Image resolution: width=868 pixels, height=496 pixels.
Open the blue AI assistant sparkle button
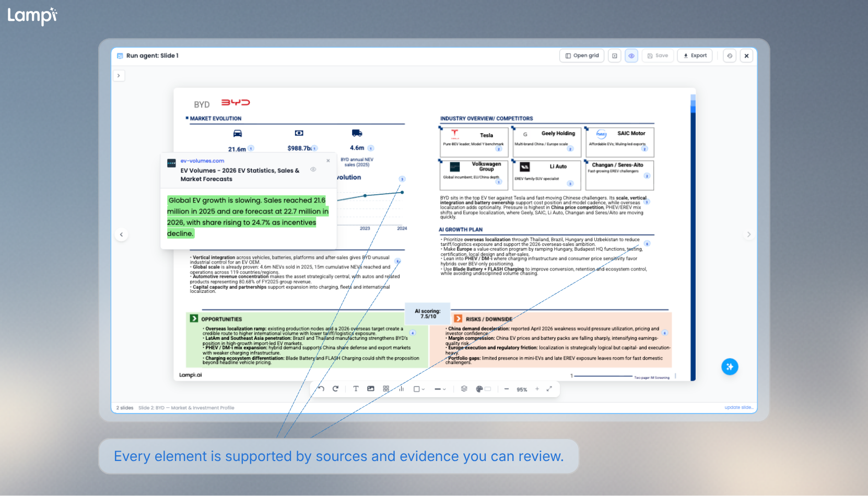pyautogui.click(x=730, y=367)
